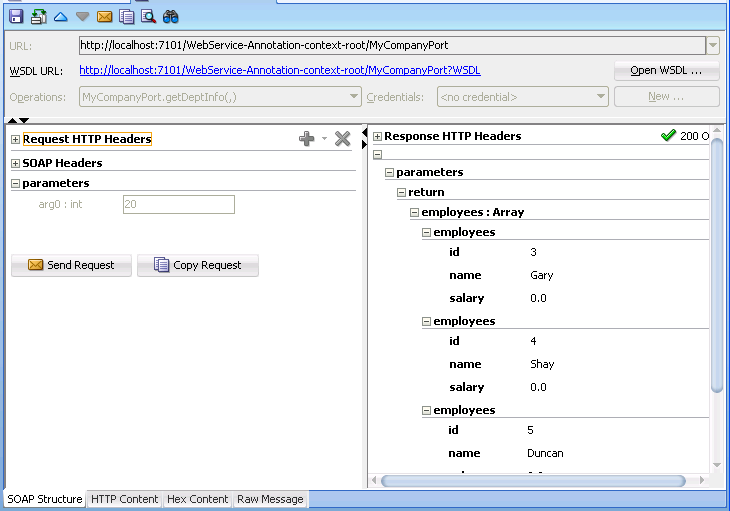
Task: Collapse the employees entry with Duncan
Action: [x=426, y=410]
